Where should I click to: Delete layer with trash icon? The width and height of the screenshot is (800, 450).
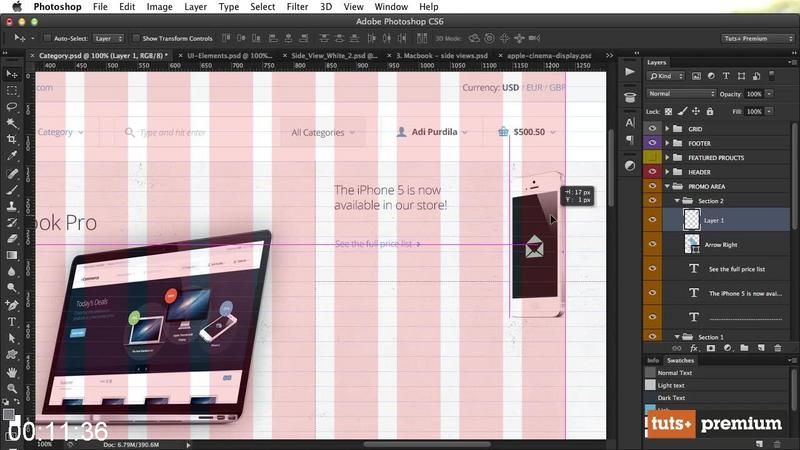[x=778, y=348]
